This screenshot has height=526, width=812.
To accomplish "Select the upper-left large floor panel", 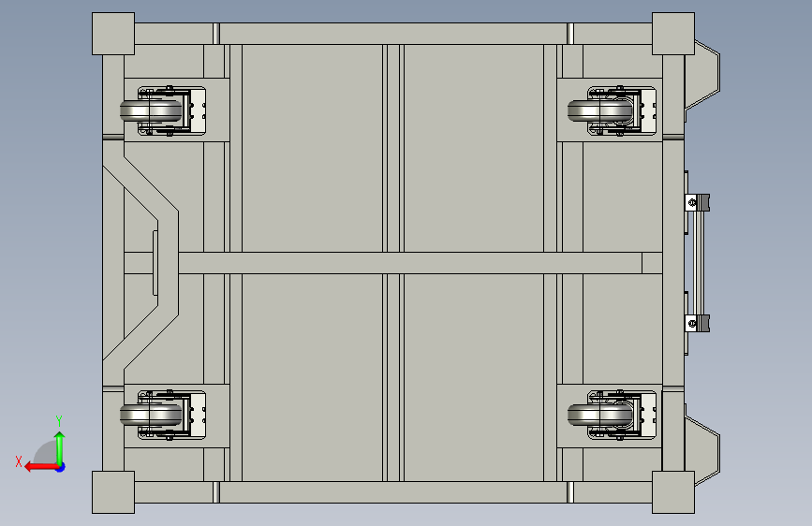I will 312,148.
